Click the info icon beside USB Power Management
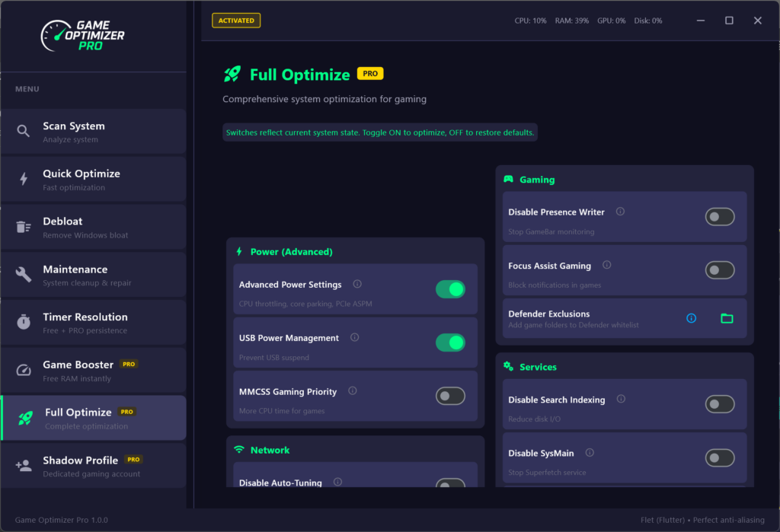The width and height of the screenshot is (780, 532). (x=354, y=337)
